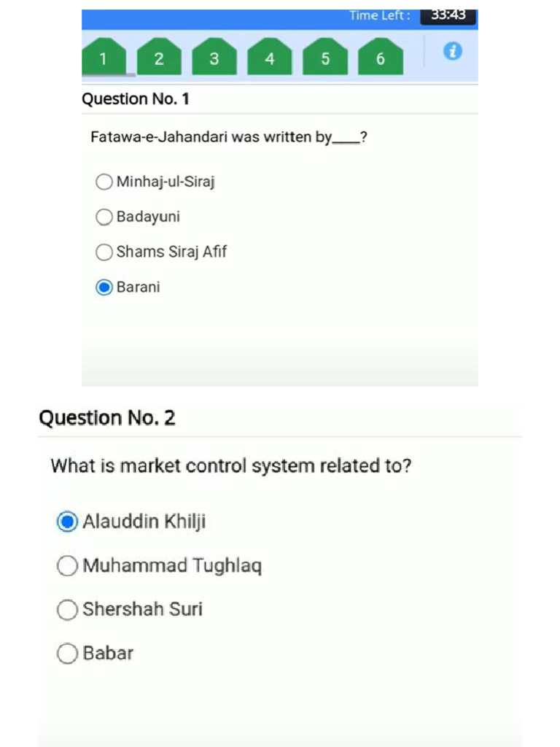Click the Question No. 1 heading
Viewport: 560px width, 747px height.
point(136,99)
